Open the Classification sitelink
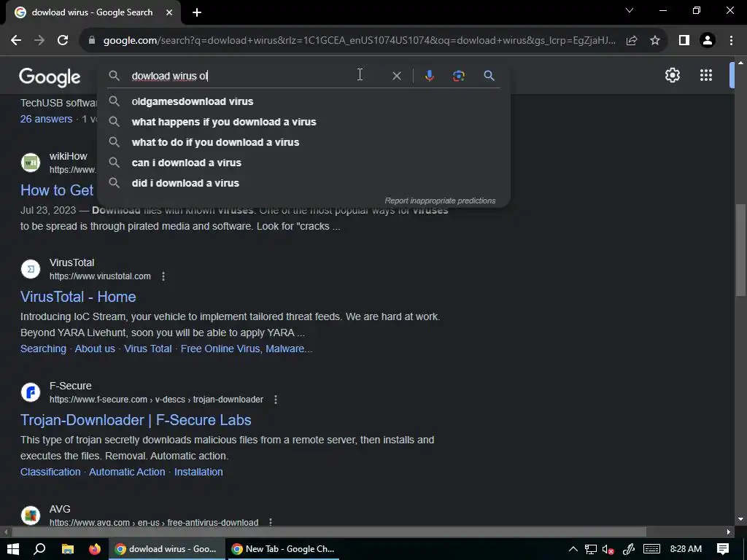The height and width of the screenshot is (560, 747). pyautogui.click(x=50, y=472)
